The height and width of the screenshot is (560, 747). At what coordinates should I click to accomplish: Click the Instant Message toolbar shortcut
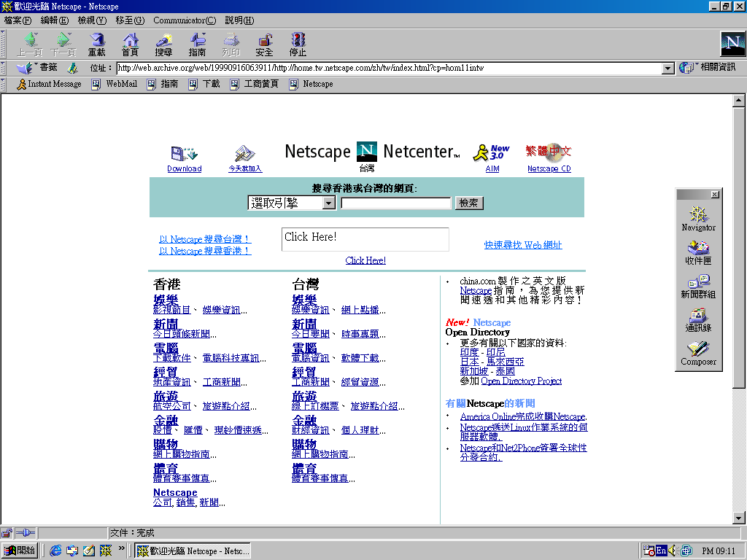[x=49, y=85]
